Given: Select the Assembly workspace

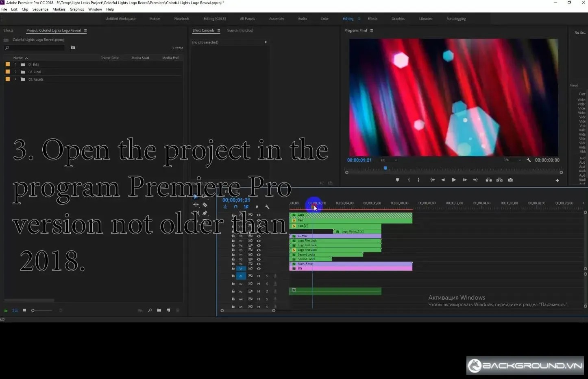Looking at the screenshot, I should click(x=277, y=19).
